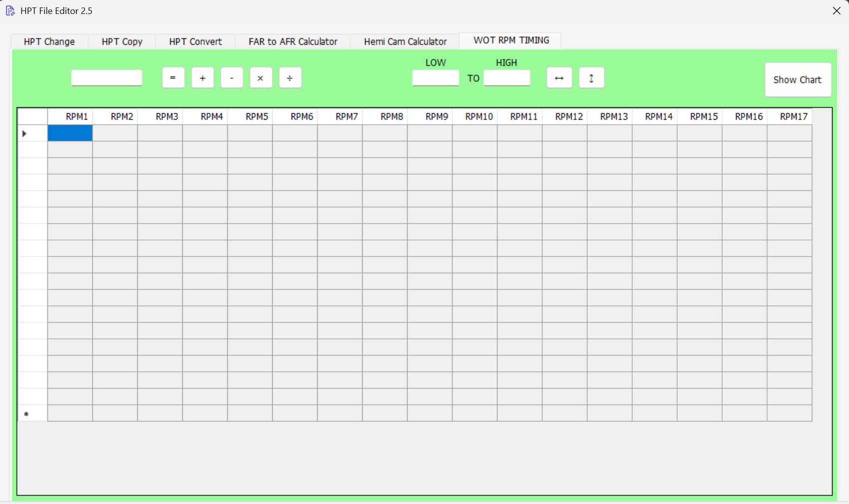Click the RPM12 column header

pyautogui.click(x=564, y=116)
